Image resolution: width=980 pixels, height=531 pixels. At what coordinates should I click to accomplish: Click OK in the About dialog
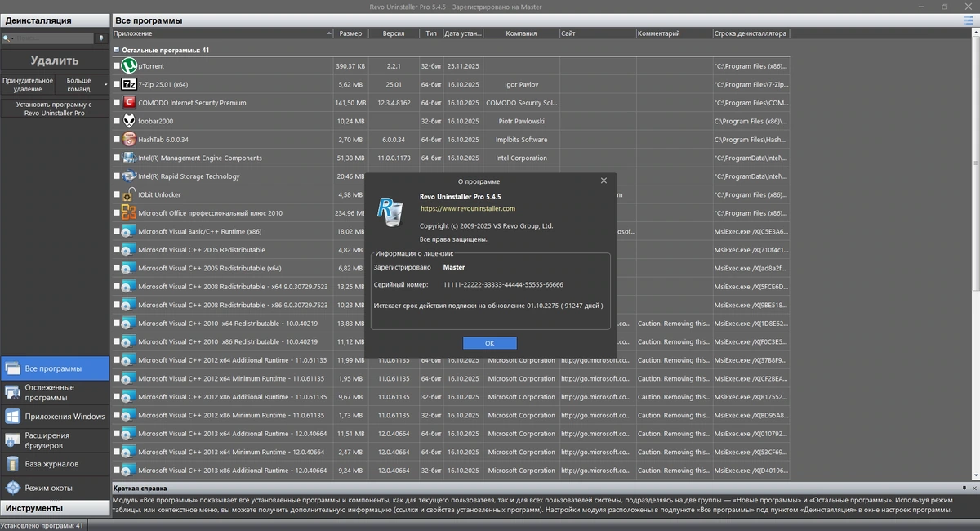pos(489,343)
